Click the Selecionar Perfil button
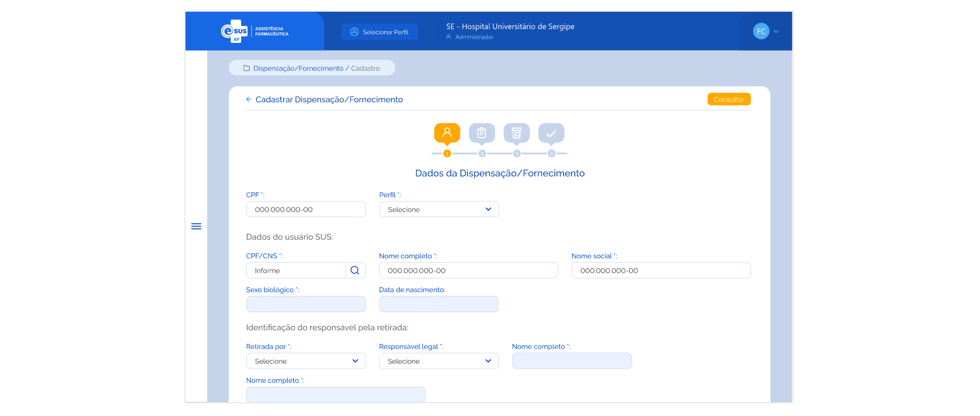Image resolution: width=980 pixels, height=416 pixels. (x=379, y=32)
